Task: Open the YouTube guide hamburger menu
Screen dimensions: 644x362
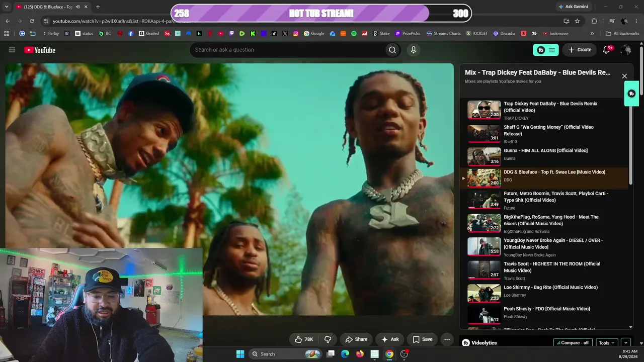Action: (12, 50)
